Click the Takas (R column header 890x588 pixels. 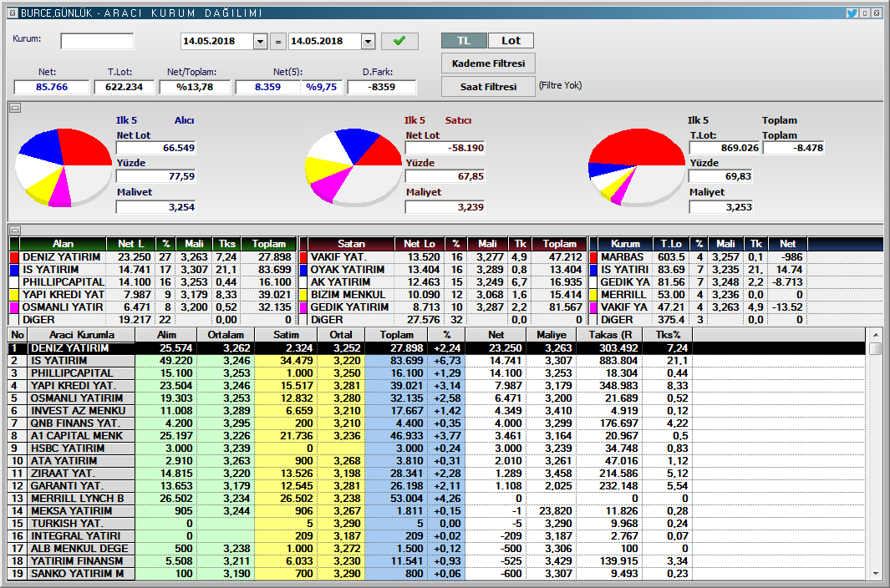point(610,335)
